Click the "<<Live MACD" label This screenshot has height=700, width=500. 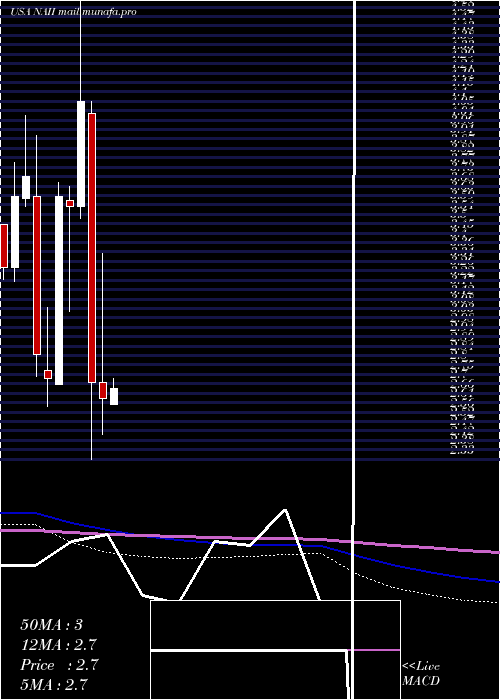click(x=421, y=674)
